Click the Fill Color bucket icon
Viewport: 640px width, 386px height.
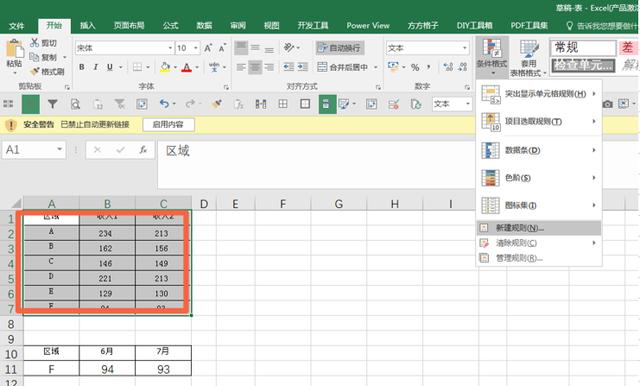pyautogui.click(x=165, y=67)
